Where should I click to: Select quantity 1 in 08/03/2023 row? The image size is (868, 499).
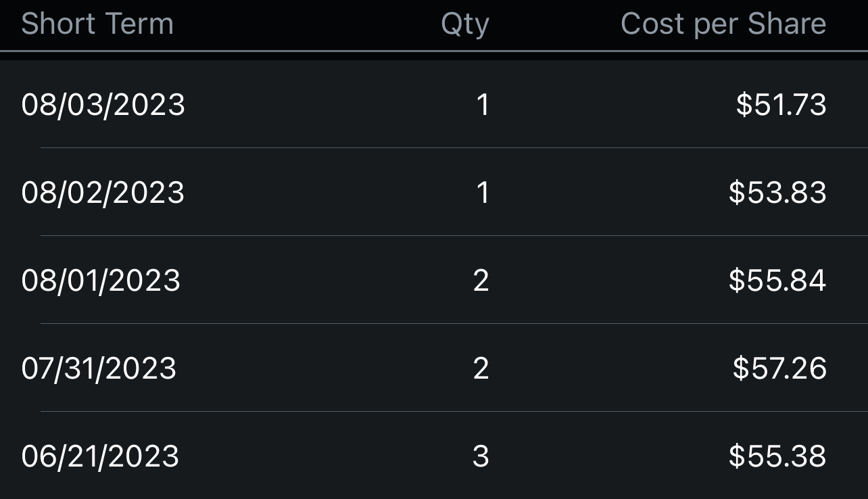pos(483,105)
